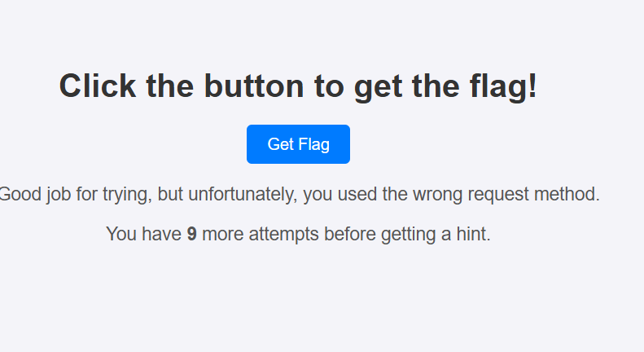Viewport: 644px width, 352px height.
Task: Click the words 'You have' before the number
Action: tap(144, 234)
